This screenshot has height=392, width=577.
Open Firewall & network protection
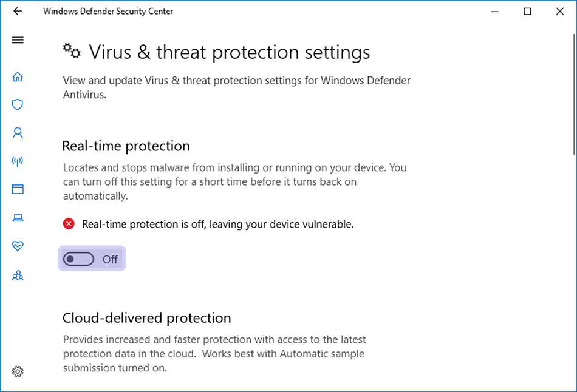click(18, 161)
